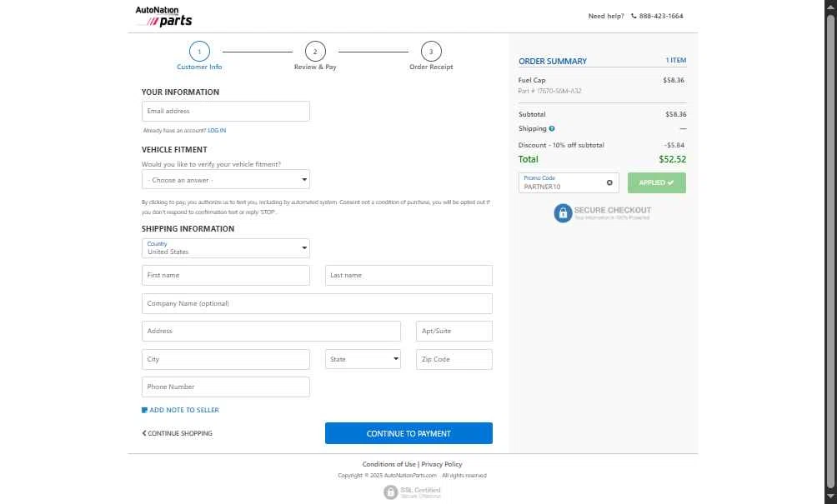Click the phone icon next to 888-423-1664

tap(634, 16)
